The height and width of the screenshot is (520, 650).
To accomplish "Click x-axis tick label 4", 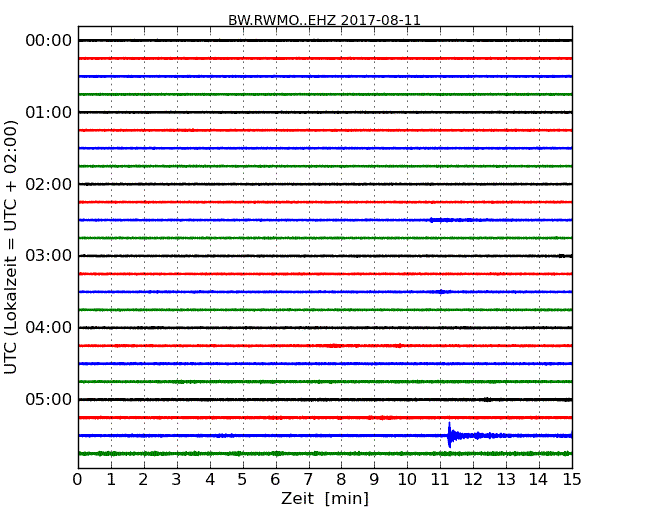I will point(210,480).
